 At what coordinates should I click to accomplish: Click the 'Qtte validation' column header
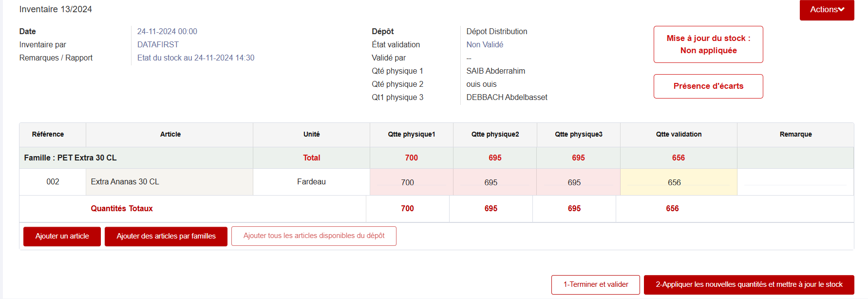[x=679, y=135]
